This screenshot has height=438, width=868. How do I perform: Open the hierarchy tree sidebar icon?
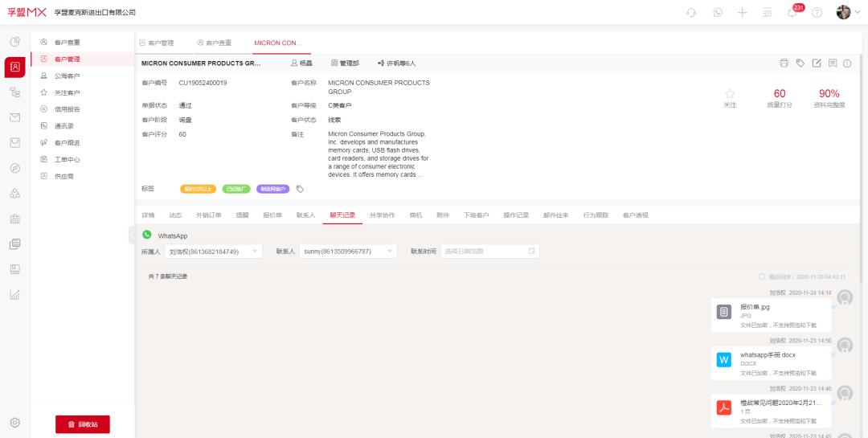(x=15, y=92)
